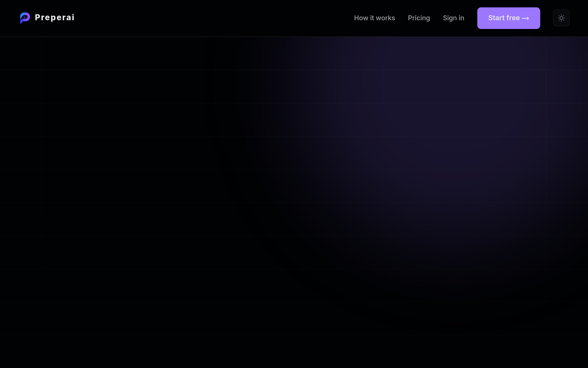Select the Sign in link
The width and height of the screenshot is (588, 368).
coord(453,18)
